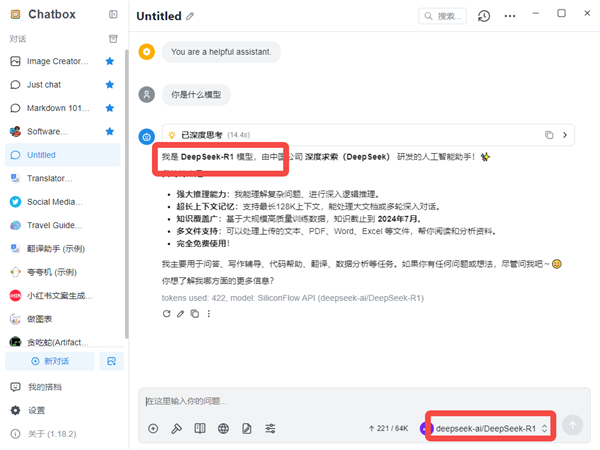Copy the deep thinking content
This screenshot has height=450, width=600.
(x=549, y=135)
